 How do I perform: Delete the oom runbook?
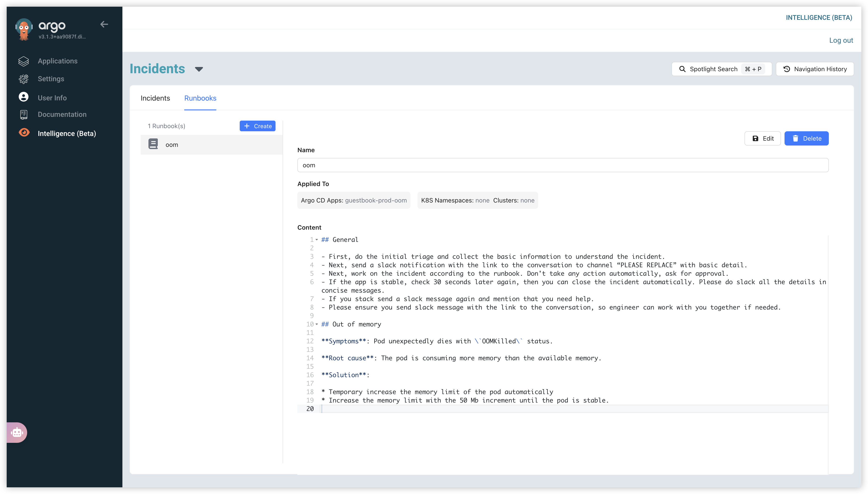(807, 138)
